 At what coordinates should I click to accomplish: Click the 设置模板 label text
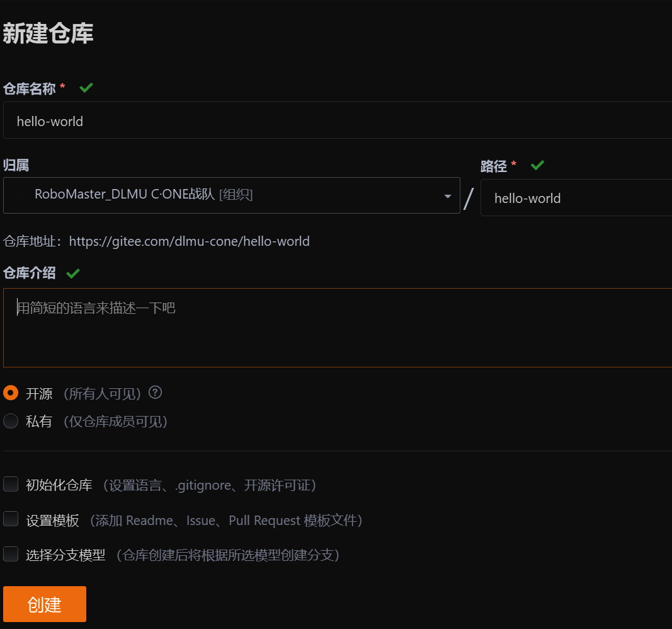(53, 521)
